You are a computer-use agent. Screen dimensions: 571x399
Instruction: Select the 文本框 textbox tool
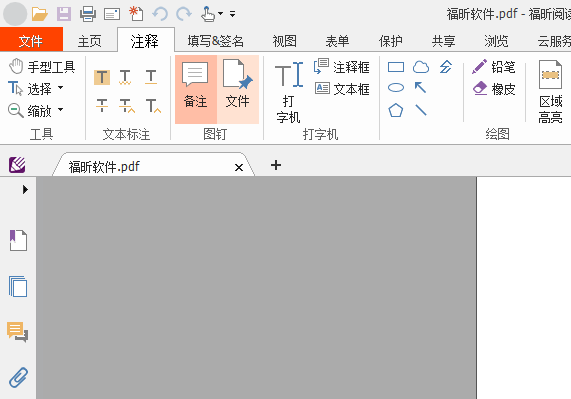click(x=342, y=88)
